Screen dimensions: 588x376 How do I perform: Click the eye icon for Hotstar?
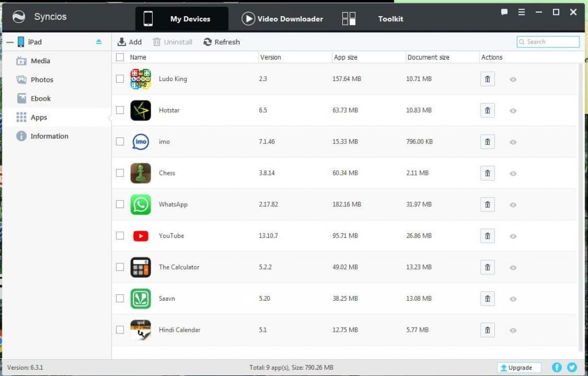(x=513, y=111)
